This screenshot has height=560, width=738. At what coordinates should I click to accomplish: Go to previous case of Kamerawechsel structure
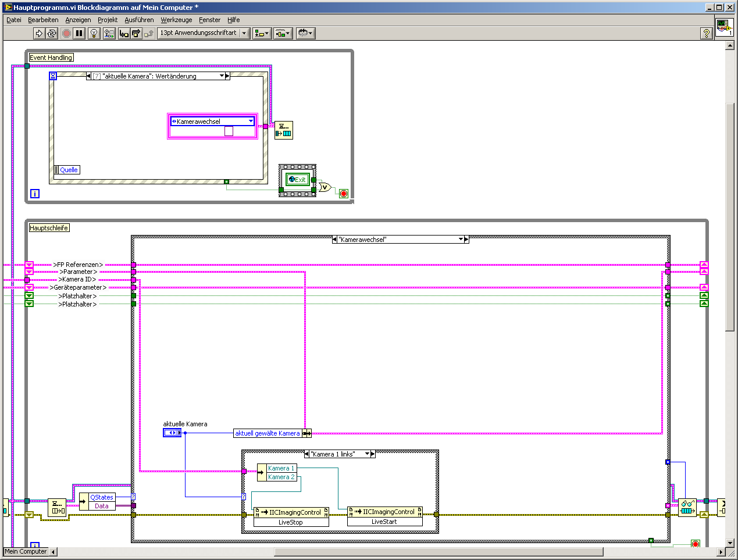tap(335, 240)
